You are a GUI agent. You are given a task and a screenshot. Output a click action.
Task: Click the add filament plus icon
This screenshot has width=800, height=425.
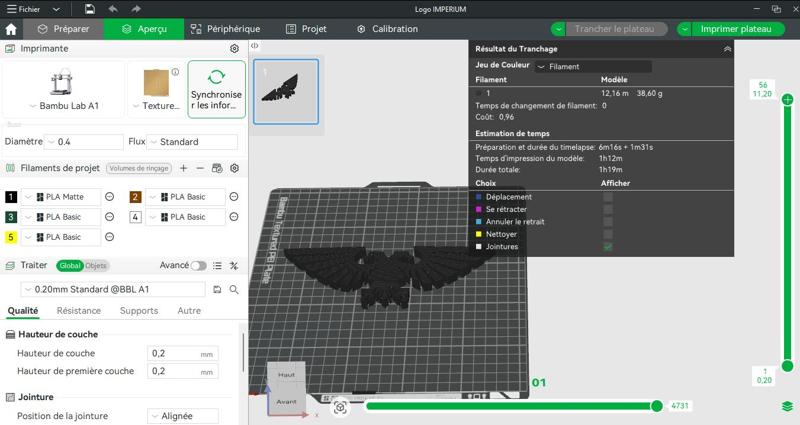click(x=183, y=168)
